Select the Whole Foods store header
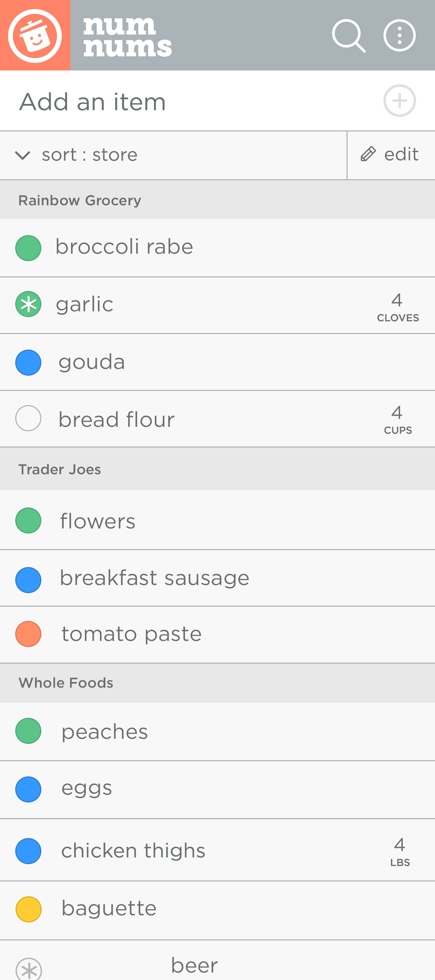Image resolution: width=435 pixels, height=980 pixels. 66,683
